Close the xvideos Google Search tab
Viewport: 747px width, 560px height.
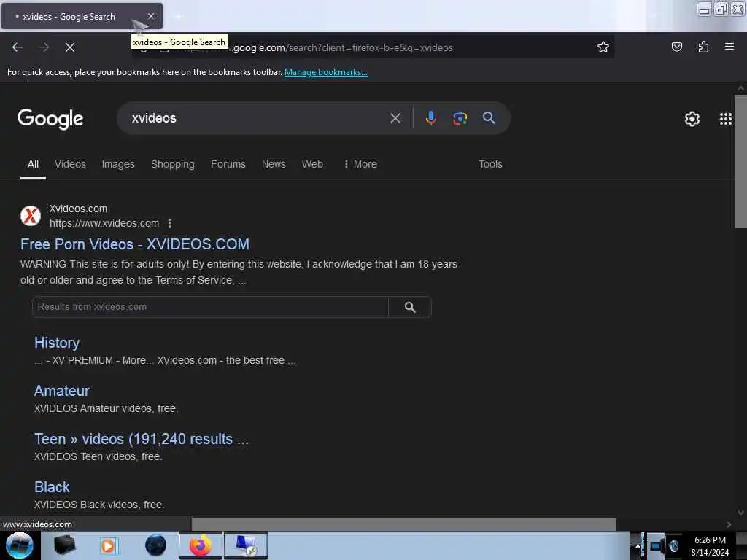151,16
